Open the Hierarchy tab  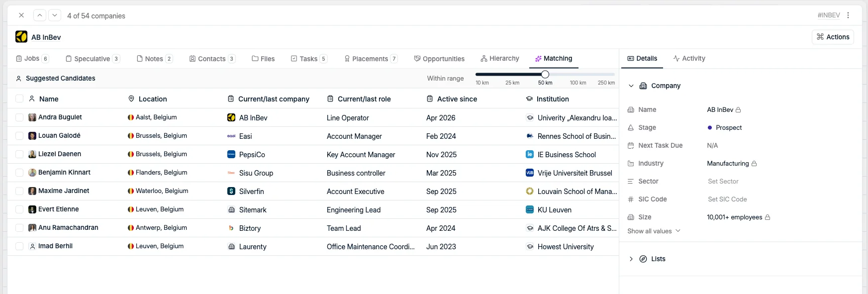point(500,59)
